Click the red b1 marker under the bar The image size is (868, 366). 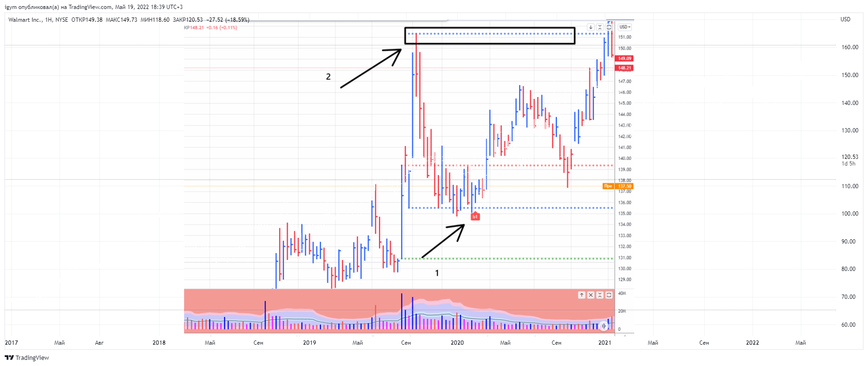pos(475,217)
